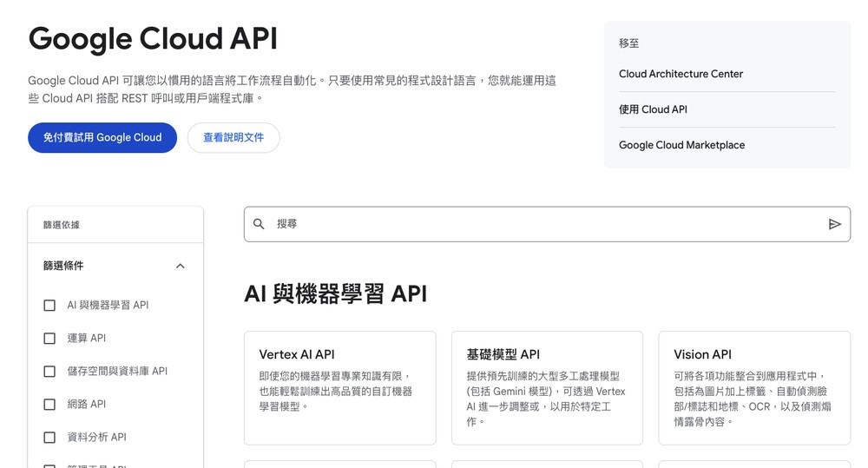Check the 儲存空間與資料庫 API checkbox
Viewport: 868px width, 468px height.
tap(49, 371)
